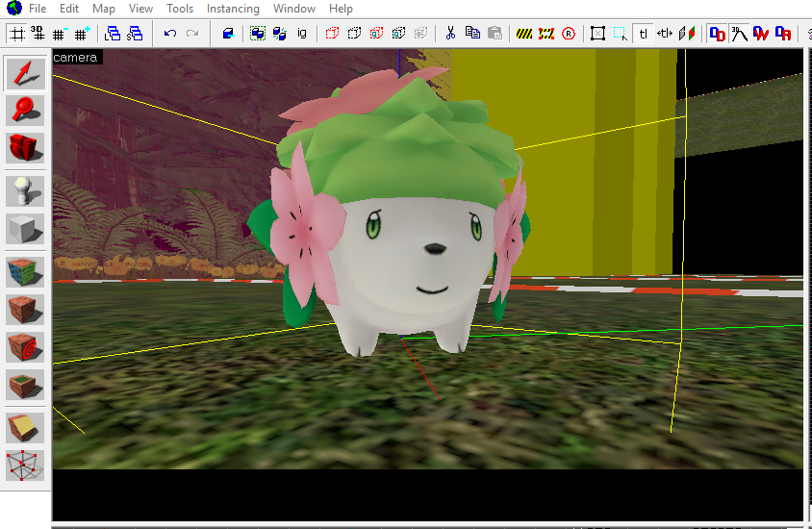Cut selection with the scissors icon
The image size is (812, 529).
pyautogui.click(x=450, y=34)
